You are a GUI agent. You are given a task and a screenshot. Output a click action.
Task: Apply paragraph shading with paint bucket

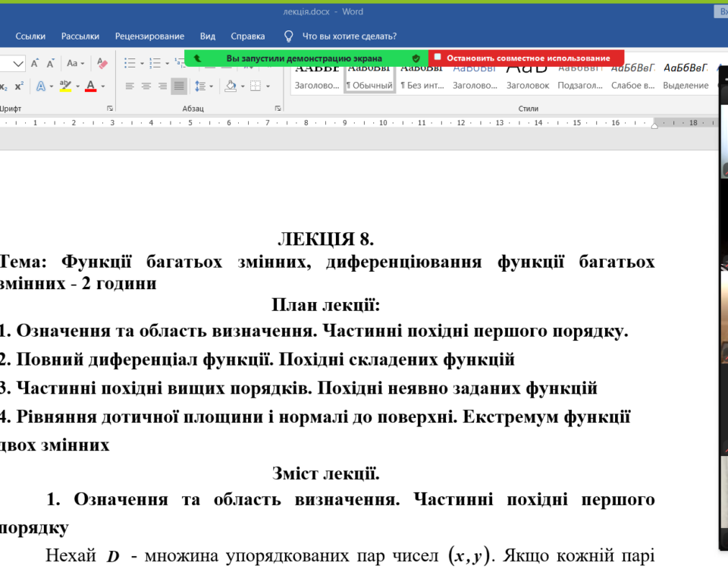tap(231, 86)
